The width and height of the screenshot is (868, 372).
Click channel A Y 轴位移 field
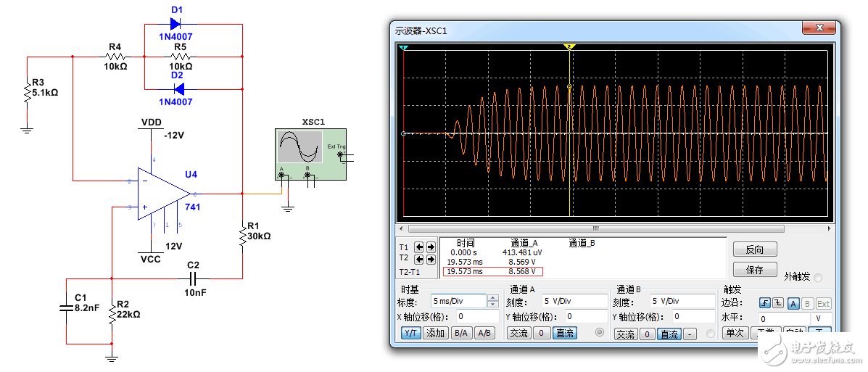pos(586,317)
